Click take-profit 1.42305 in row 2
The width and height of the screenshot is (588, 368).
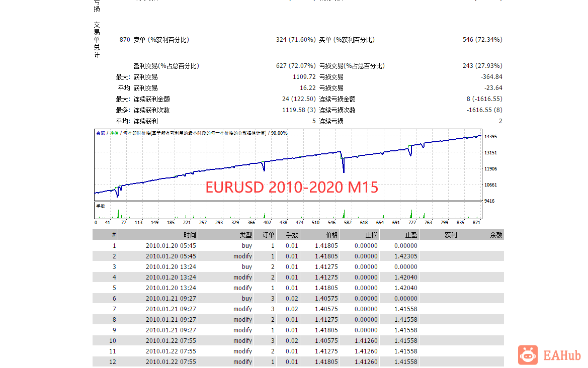coord(406,256)
